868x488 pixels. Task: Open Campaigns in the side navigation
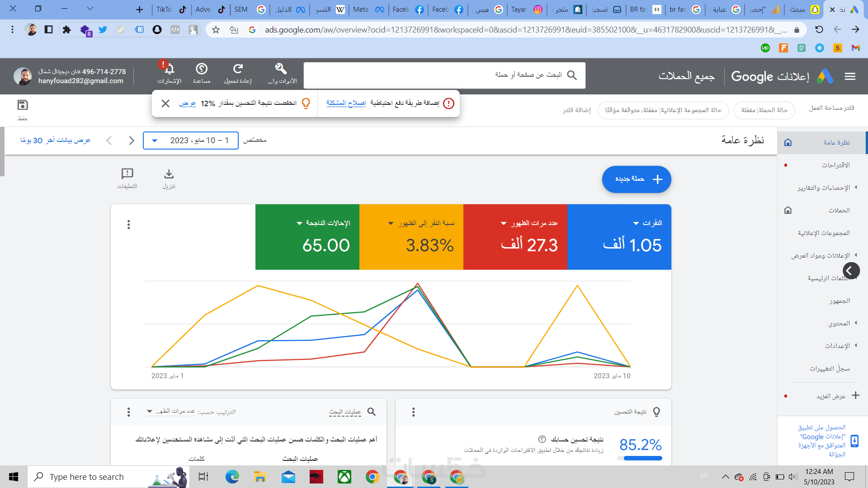[839, 210]
